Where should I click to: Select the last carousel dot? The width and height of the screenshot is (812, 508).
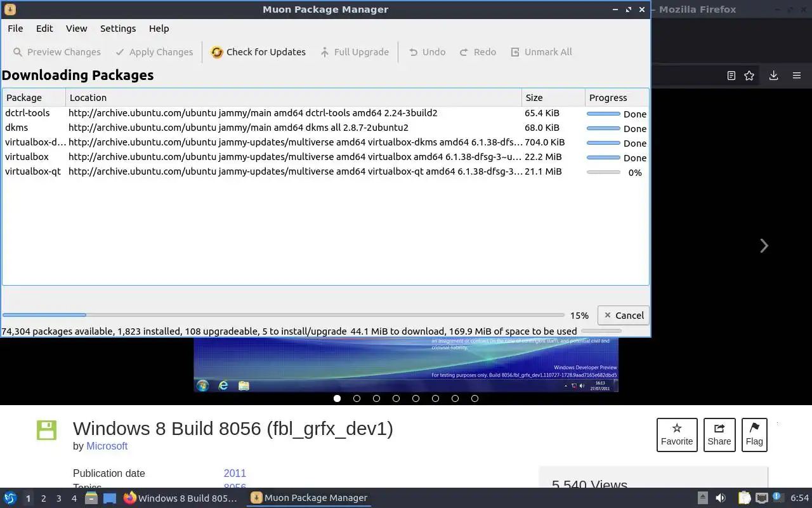pos(475,398)
